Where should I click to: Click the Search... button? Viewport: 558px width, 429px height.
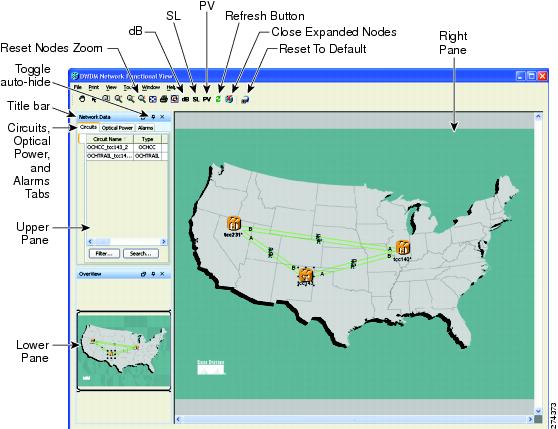[141, 254]
